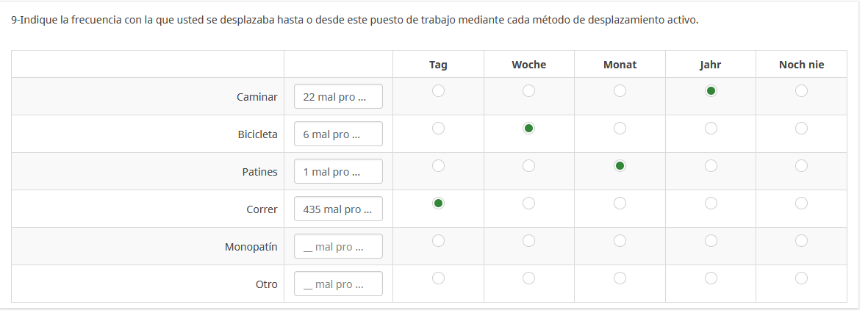Screen dimensions: 868x313
Task: Select Tag radio for Patines row
Action: pyautogui.click(x=438, y=166)
